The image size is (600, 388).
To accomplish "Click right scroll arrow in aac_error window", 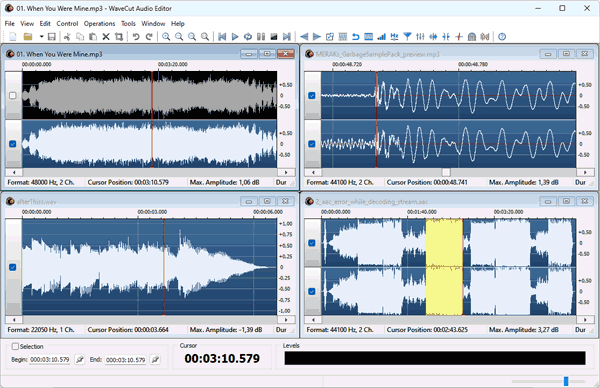I will click(x=585, y=320).
